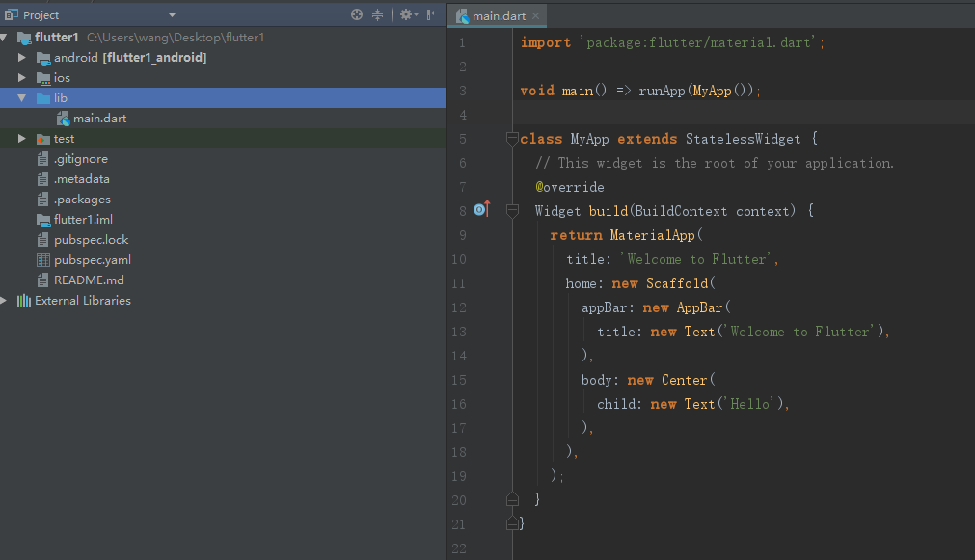Click the 'MaterialApp' text on line 9
This screenshot has height=560, width=975.
pos(652,235)
